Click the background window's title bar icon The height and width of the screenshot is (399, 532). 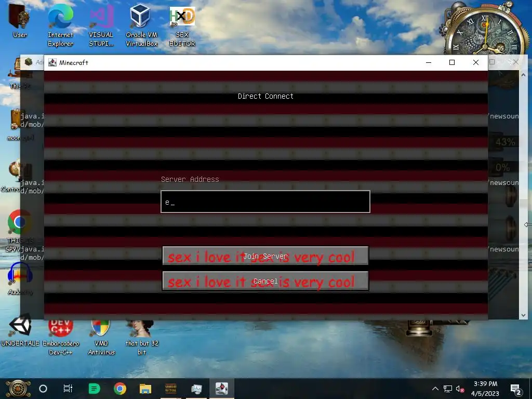[29, 62]
